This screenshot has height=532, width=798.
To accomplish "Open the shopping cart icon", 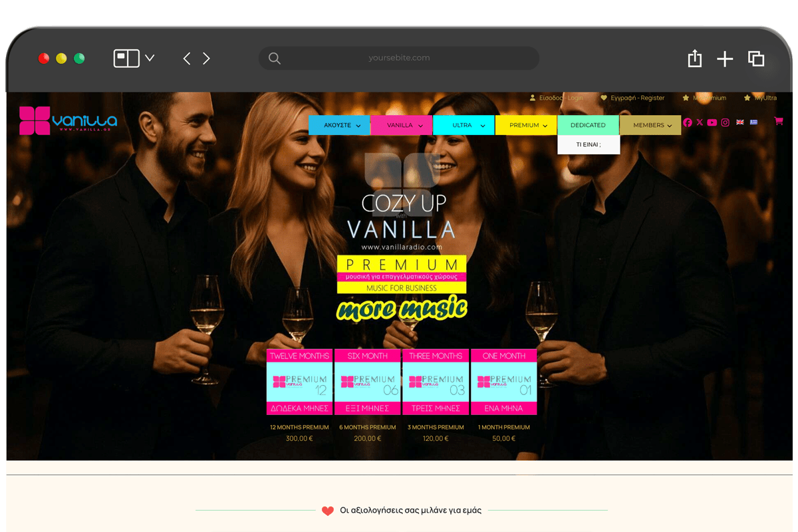I will pyautogui.click(x=779, y=121).
